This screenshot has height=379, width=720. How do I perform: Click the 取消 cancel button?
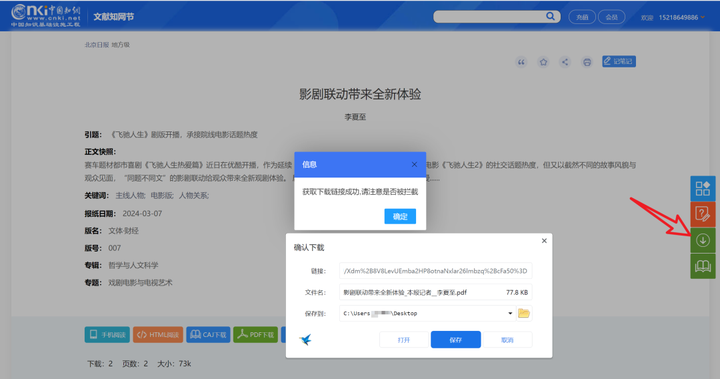tap(507, 340)
